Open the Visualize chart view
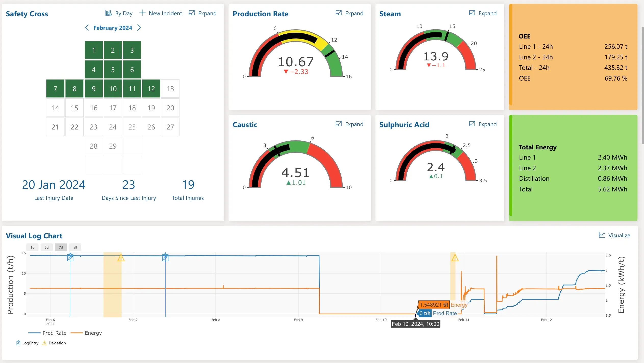Image resolution: width=644 pixels, height=363 pixels. point(614,235)
